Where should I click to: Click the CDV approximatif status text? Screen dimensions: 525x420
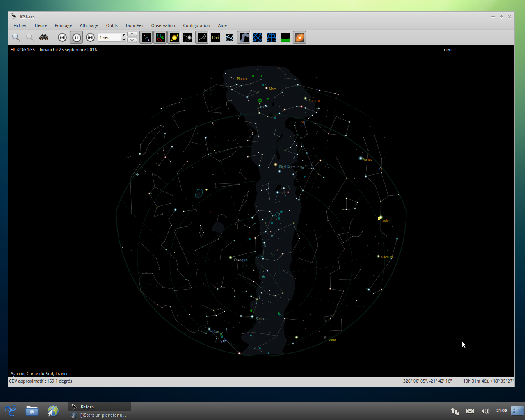click(x=41, y=381)
